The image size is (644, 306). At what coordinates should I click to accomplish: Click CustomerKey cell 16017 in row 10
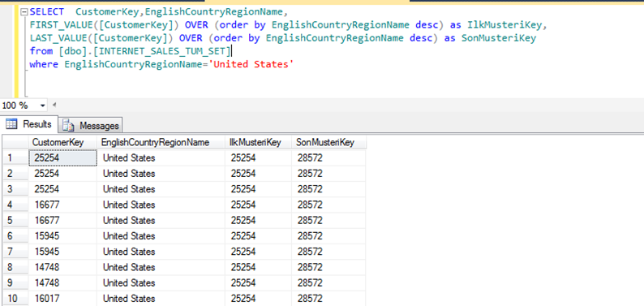[62, 298]
